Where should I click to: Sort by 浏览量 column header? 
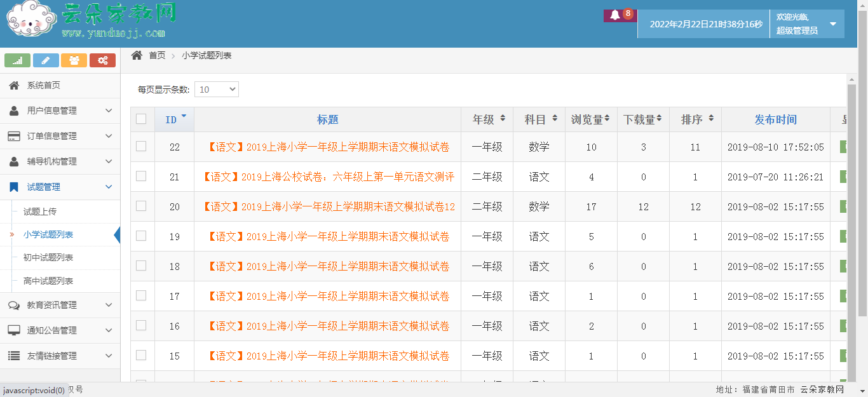[590, 119]
